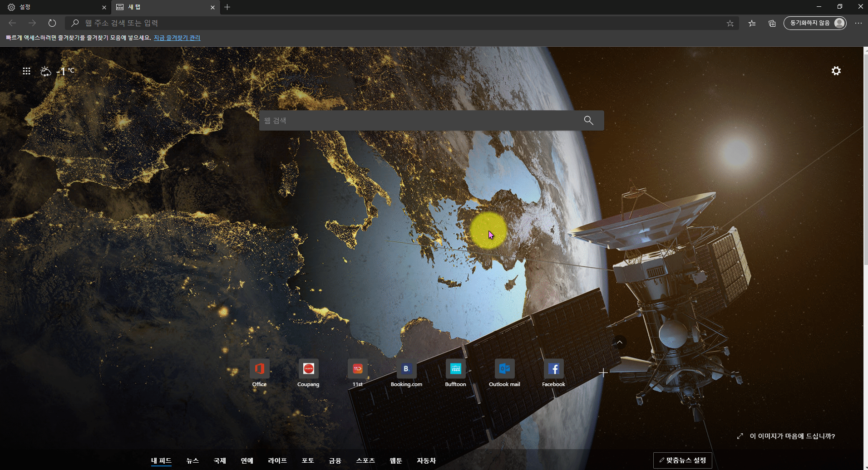Open the Edge settings and more menu
This screenshot has height=470, width=868.
[858, 23]
